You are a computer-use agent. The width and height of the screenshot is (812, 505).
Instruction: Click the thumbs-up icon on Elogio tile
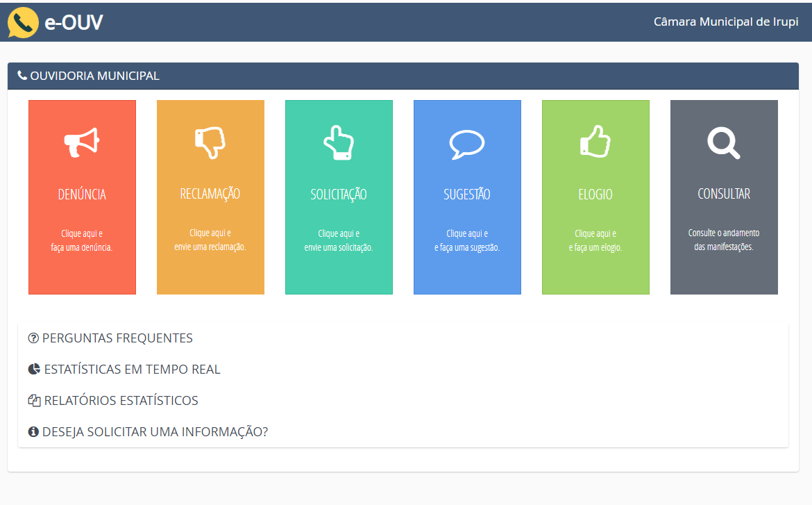[x=595, y=143]
